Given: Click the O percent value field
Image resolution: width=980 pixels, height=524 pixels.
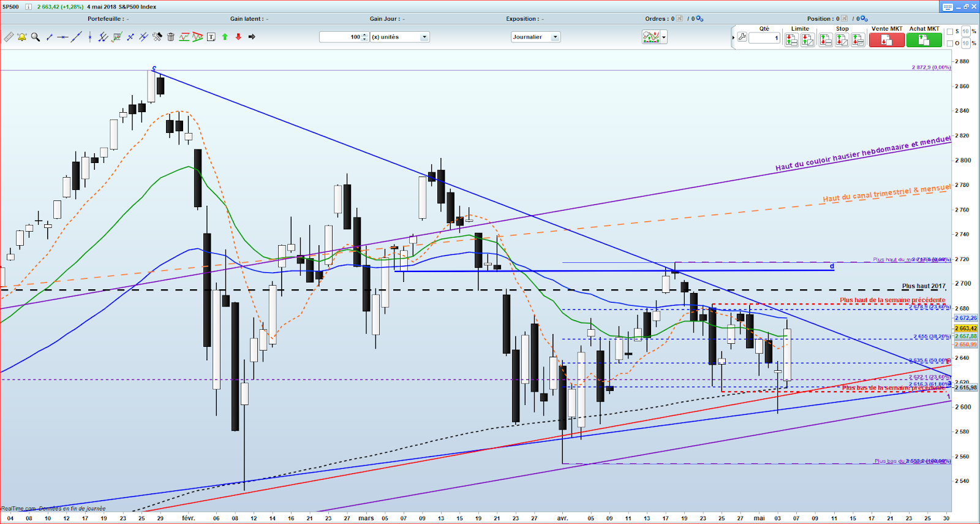Looking at the screenshot, I should [965, 44].
